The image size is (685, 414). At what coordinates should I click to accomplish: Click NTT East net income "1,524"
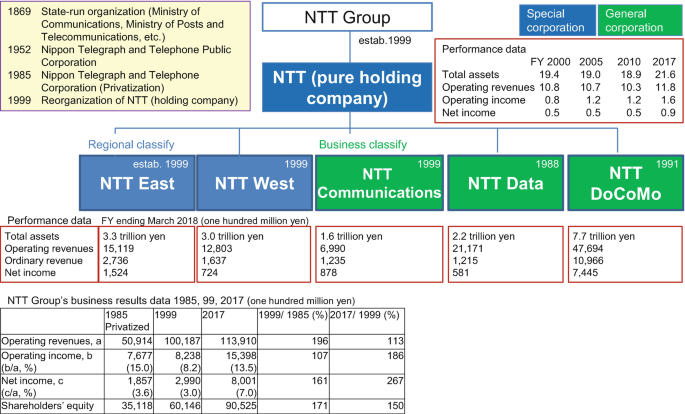click(116, 273)
